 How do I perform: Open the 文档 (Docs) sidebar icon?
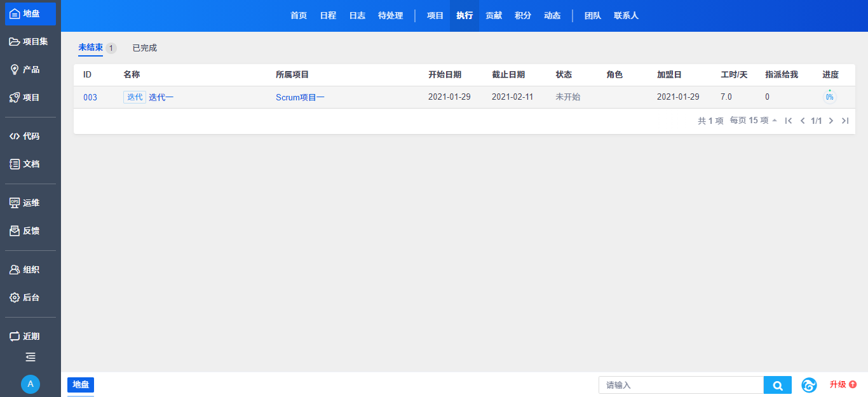[x=15, y=164]
